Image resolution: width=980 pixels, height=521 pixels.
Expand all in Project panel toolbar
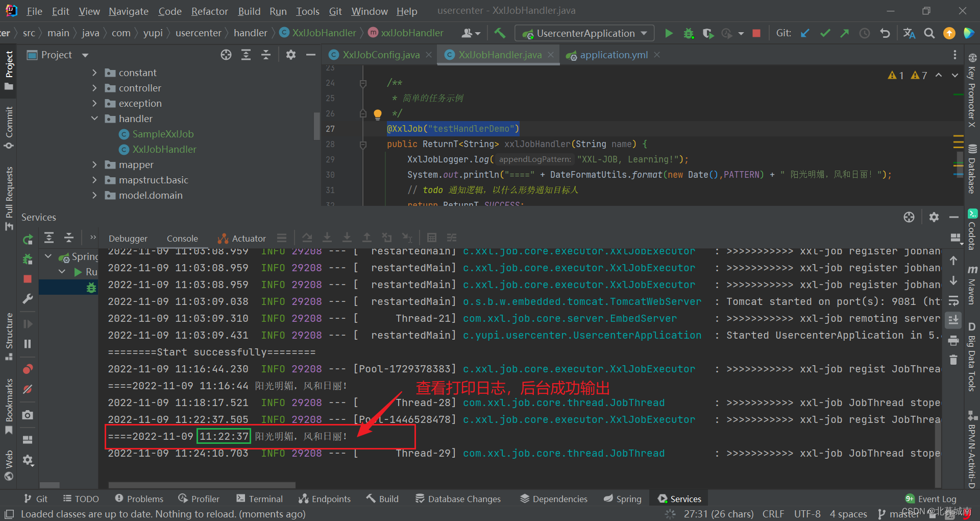tap(246, 55)
